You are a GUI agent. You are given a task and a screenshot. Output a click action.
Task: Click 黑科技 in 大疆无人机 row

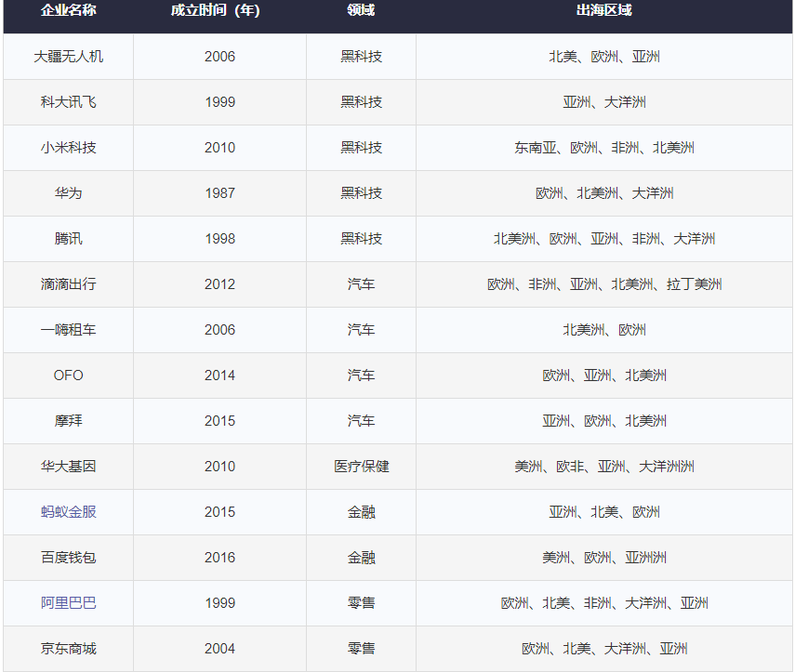click(361, 57)
